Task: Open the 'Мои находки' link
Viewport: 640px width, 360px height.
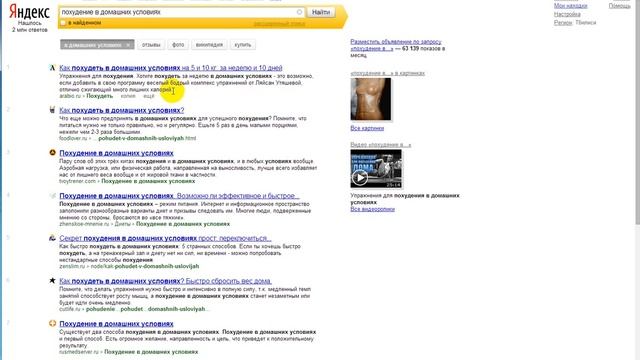Action: pyautogui.click(x=570, y=6)
